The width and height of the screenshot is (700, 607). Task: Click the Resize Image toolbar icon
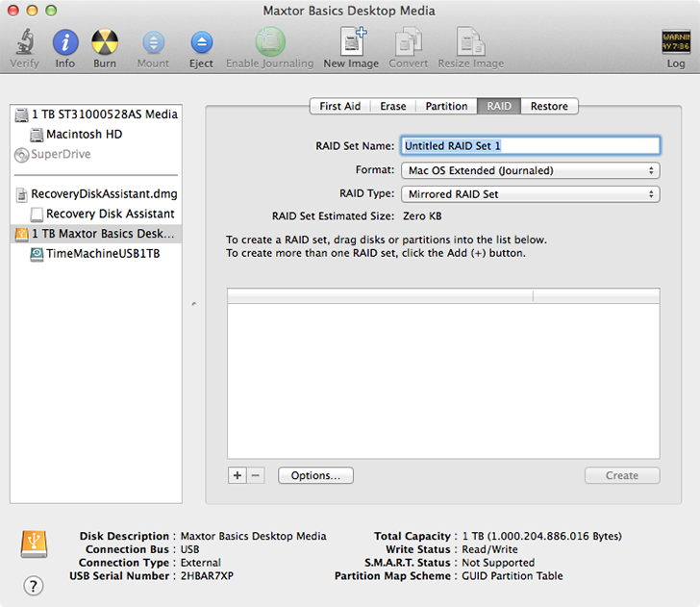470,41
